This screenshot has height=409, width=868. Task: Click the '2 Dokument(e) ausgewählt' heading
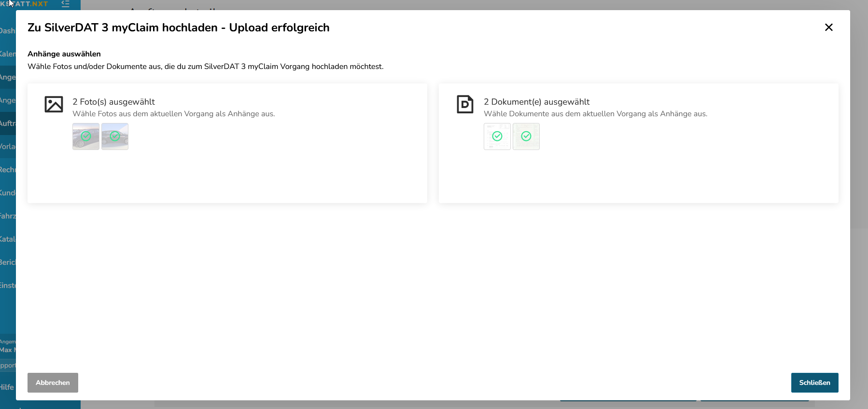(x=536, y=102)
